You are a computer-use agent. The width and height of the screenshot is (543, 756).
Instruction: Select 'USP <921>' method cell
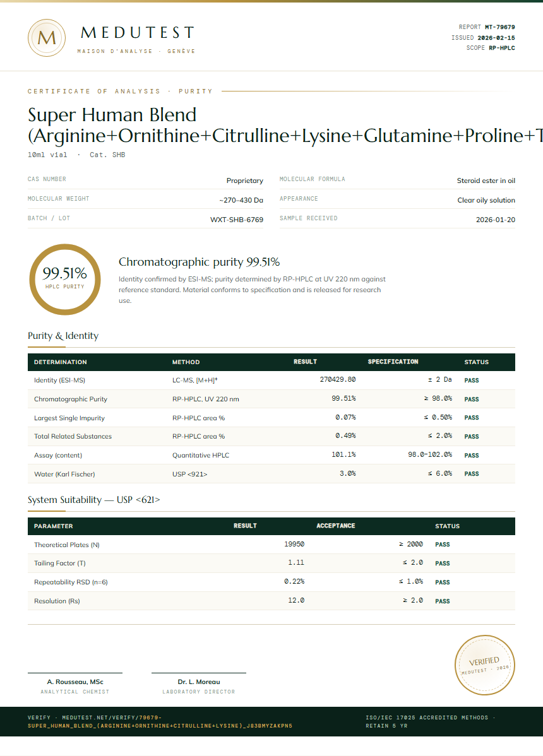(189, 475)
